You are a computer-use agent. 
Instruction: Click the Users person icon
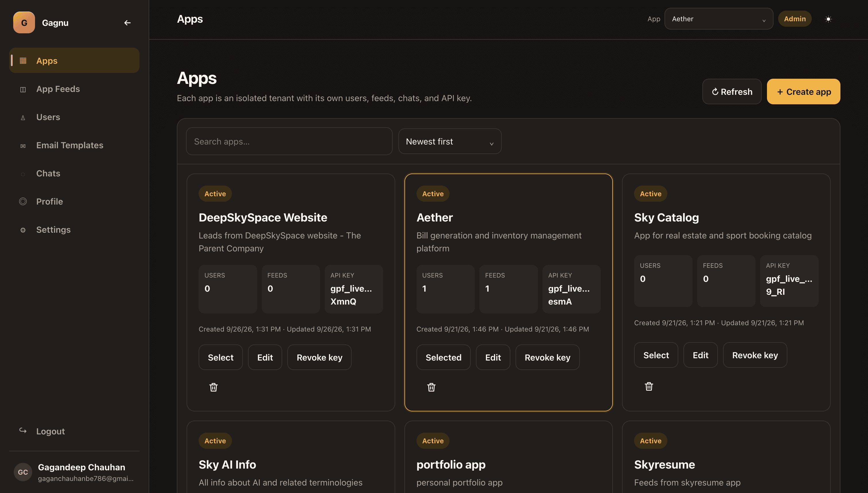click(x=23, y=118)
